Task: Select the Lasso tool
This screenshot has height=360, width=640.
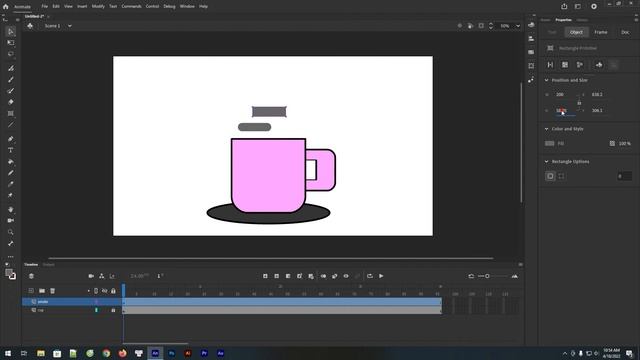Action: pyautogui.click(x=11, y=54)
